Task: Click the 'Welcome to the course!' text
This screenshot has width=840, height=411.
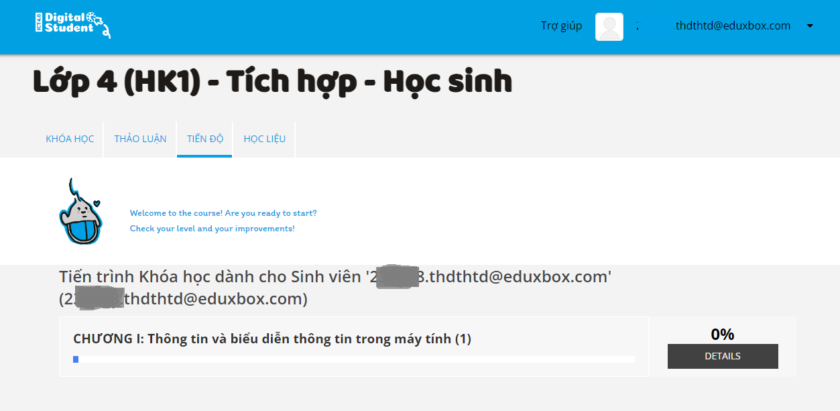Action: click(223, 213)
